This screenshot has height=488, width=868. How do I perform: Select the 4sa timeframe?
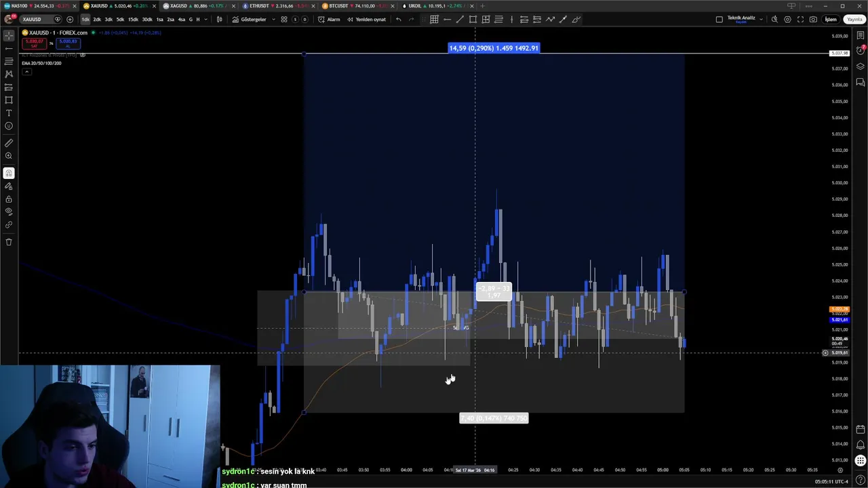click(x=181, y=19)
